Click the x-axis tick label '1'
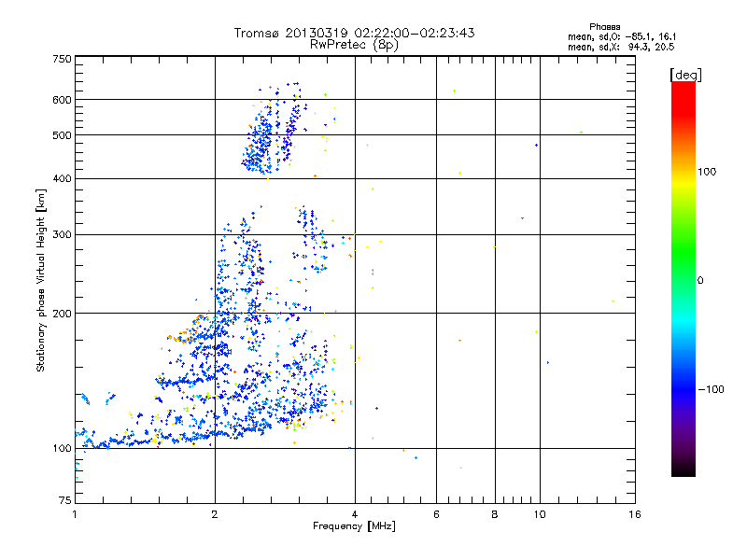The width and height of the screenshot is (747, 560). 75,514
